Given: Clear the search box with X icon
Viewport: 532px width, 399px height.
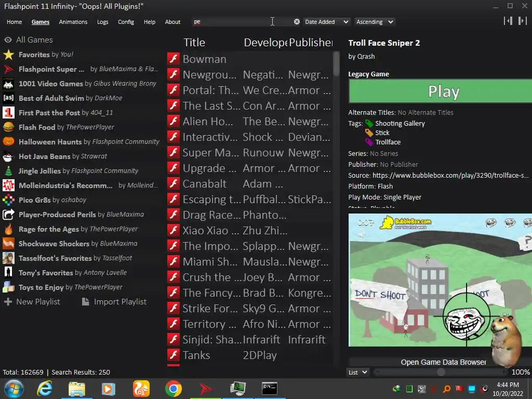Looking at the screenshot, I should 297,22.
